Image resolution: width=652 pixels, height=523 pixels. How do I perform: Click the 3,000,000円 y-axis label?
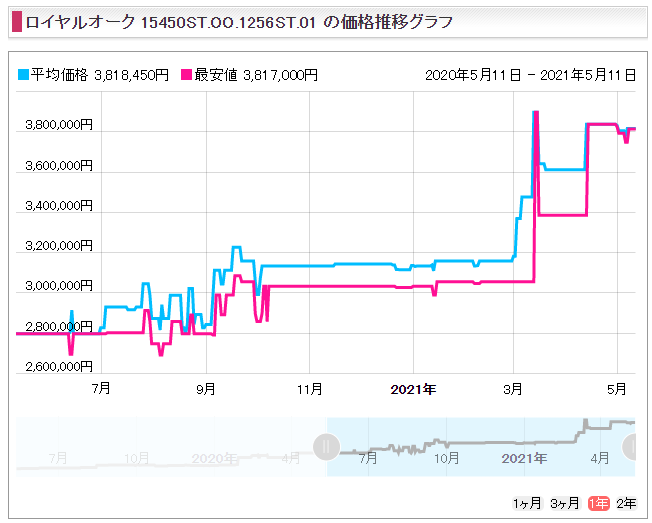click(x=59, y=285)
